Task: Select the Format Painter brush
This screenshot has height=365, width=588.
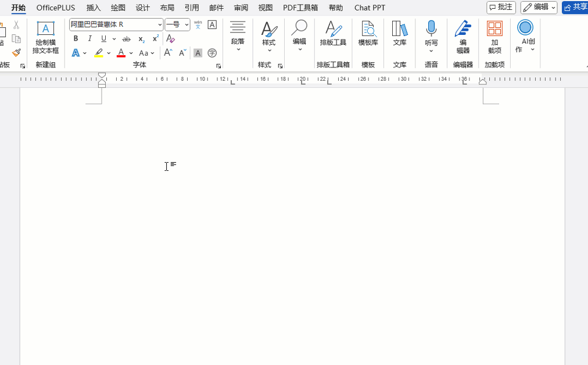Action: point(16,52)
